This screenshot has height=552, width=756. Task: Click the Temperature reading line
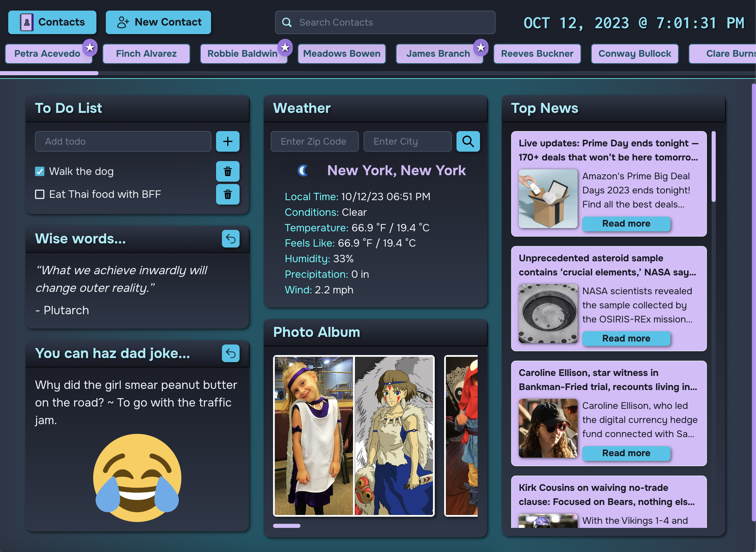357,228
